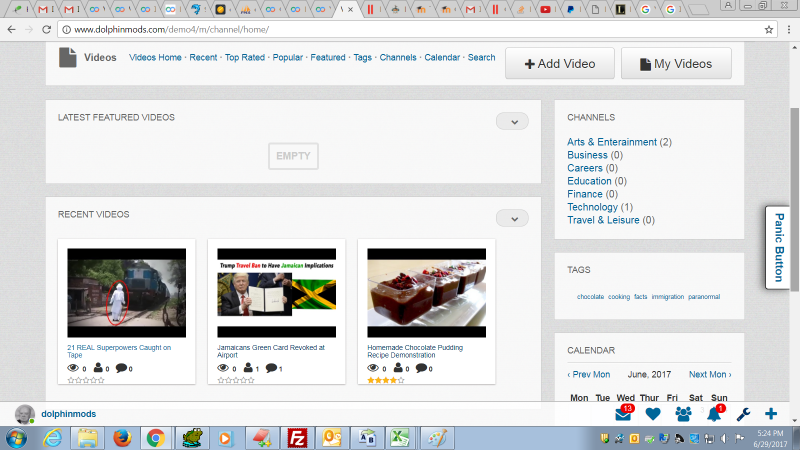The height and width of the screenshot is (450, 800).
Task: Bookmark this page with the star icon
Action: pyautogui.click(x=769, y=30)
